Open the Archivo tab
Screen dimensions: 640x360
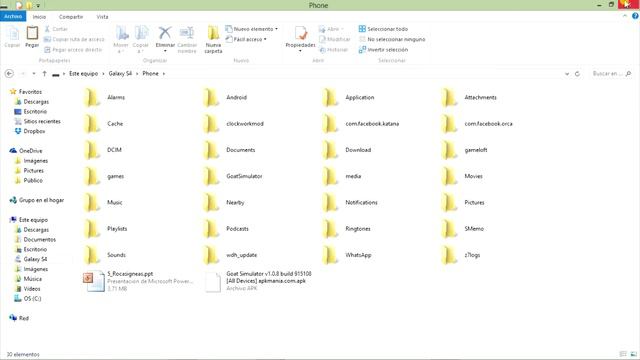point(13,16)
